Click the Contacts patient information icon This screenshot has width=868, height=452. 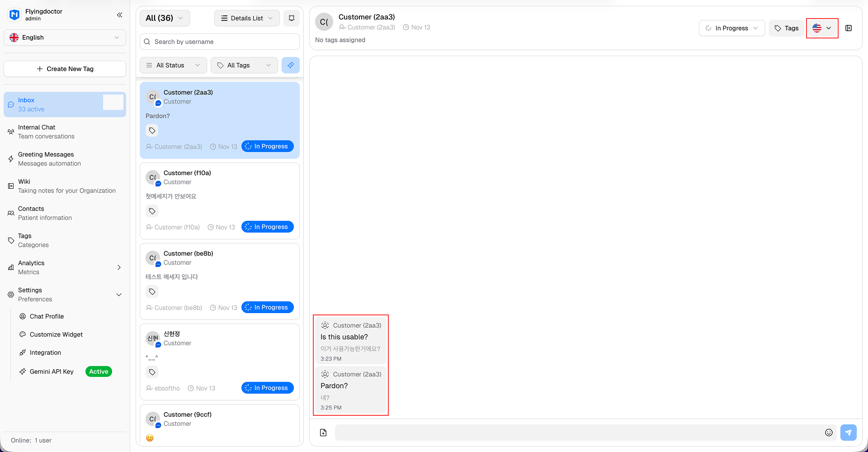pos(10,213)
